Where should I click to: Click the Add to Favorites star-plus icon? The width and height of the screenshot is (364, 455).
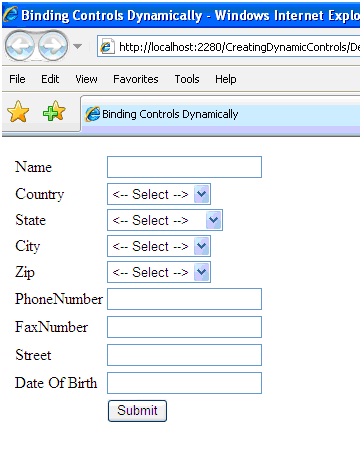pyautogui.click(x=54, y=111)
